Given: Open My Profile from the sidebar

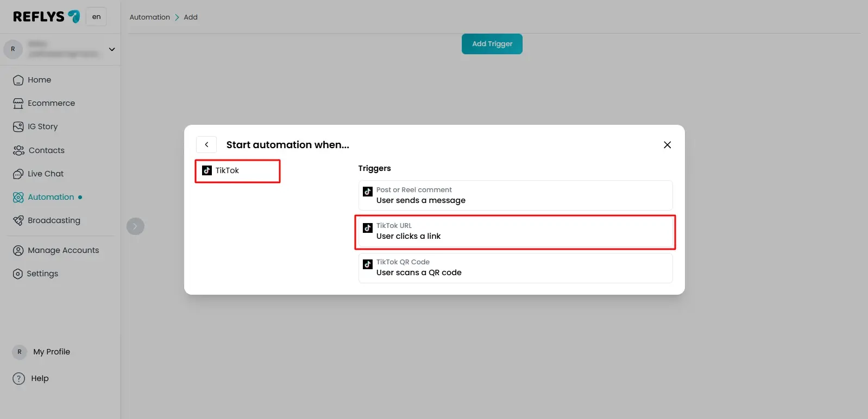Looking at the screenshot, I should click(51, 352).
